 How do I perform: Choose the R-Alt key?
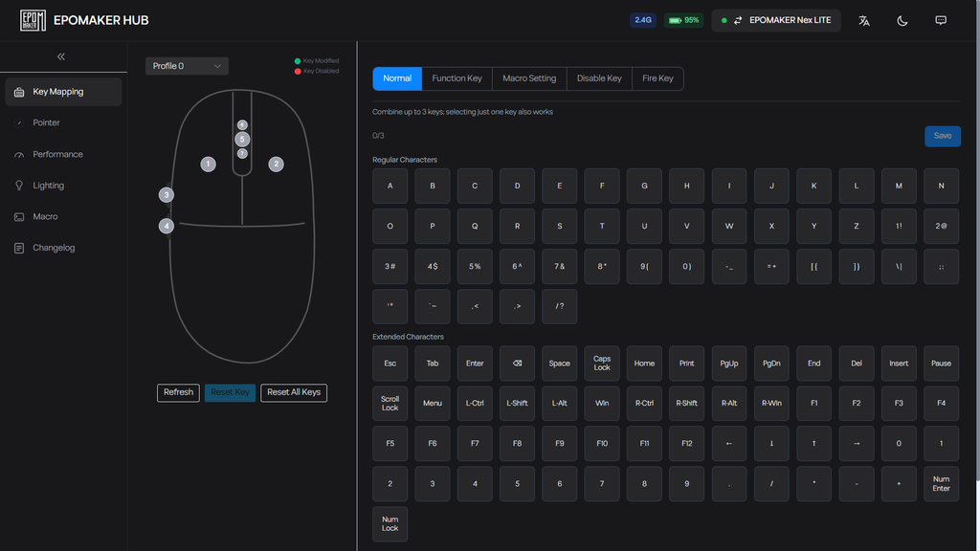[x=729, y=404]
